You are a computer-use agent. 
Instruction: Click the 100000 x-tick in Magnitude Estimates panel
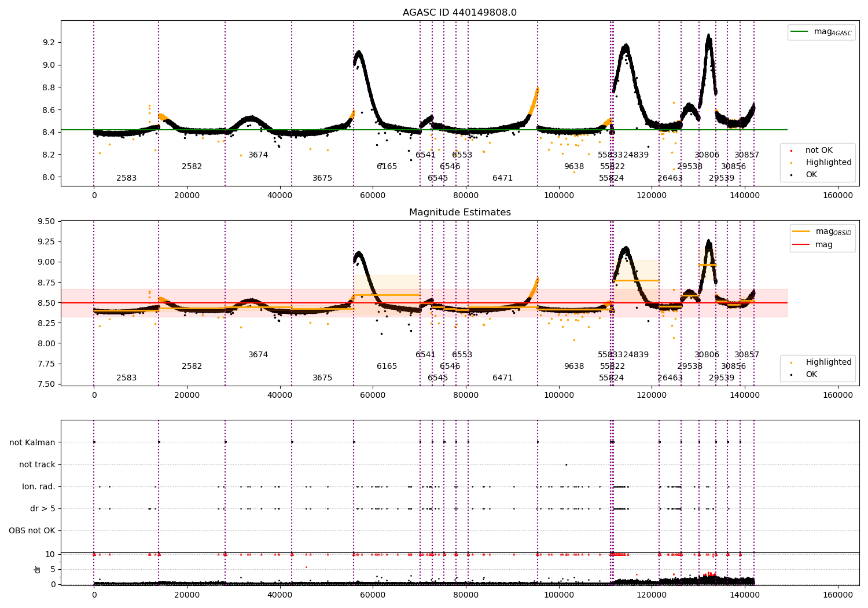tap(559, 395)
